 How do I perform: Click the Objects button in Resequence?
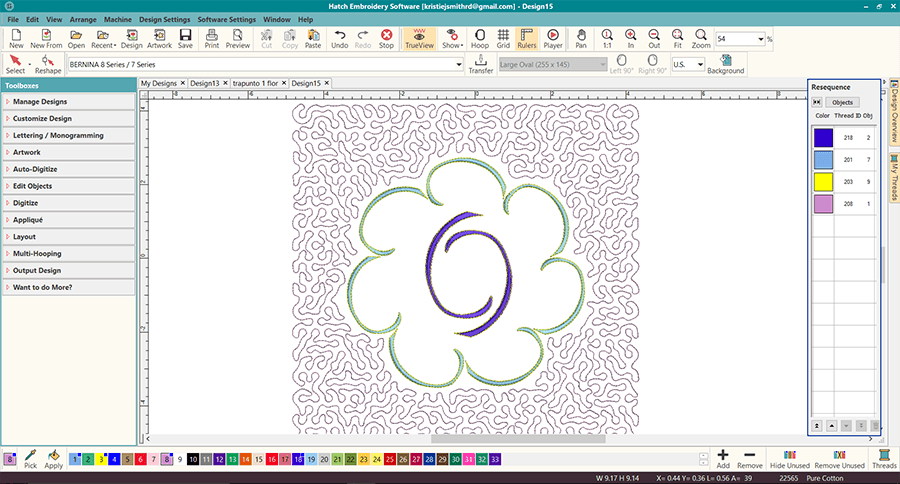842,102
